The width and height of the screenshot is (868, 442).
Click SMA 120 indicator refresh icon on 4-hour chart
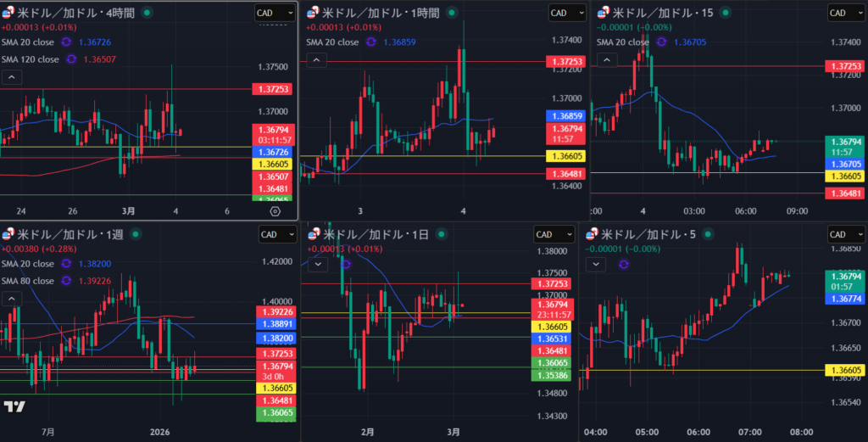pyautogui.click(x=71, y=59)
